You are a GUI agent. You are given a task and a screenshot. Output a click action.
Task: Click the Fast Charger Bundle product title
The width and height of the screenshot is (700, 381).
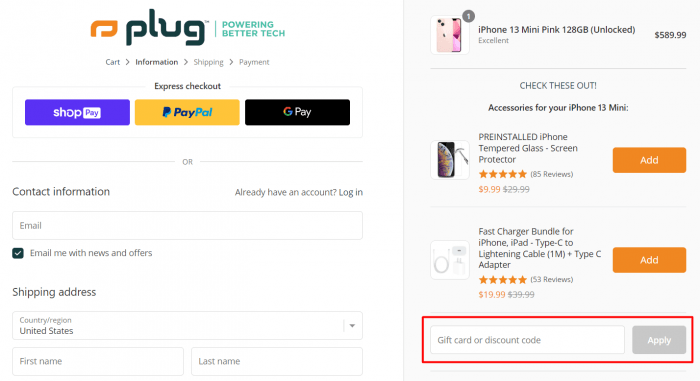pyautogui.click(x=540, y=248)
